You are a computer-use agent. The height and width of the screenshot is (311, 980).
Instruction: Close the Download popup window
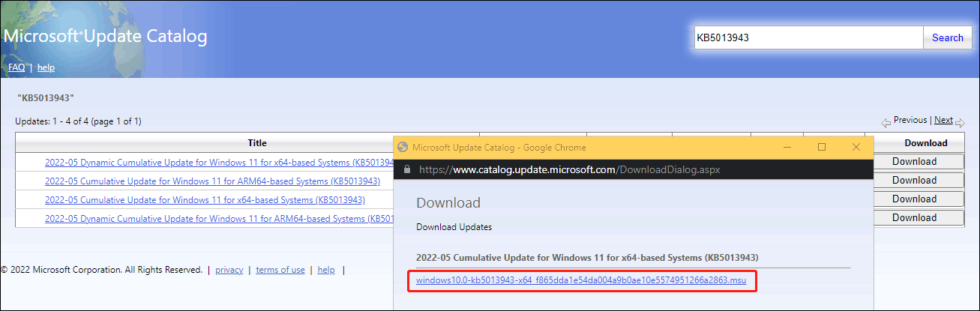pos(856,148)
